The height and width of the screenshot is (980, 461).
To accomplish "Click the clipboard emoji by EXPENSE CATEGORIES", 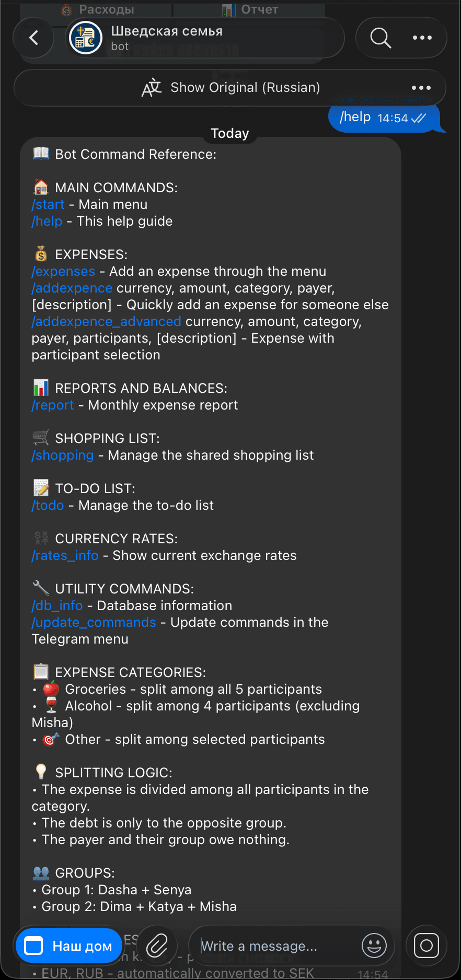I will coord(41,672).
